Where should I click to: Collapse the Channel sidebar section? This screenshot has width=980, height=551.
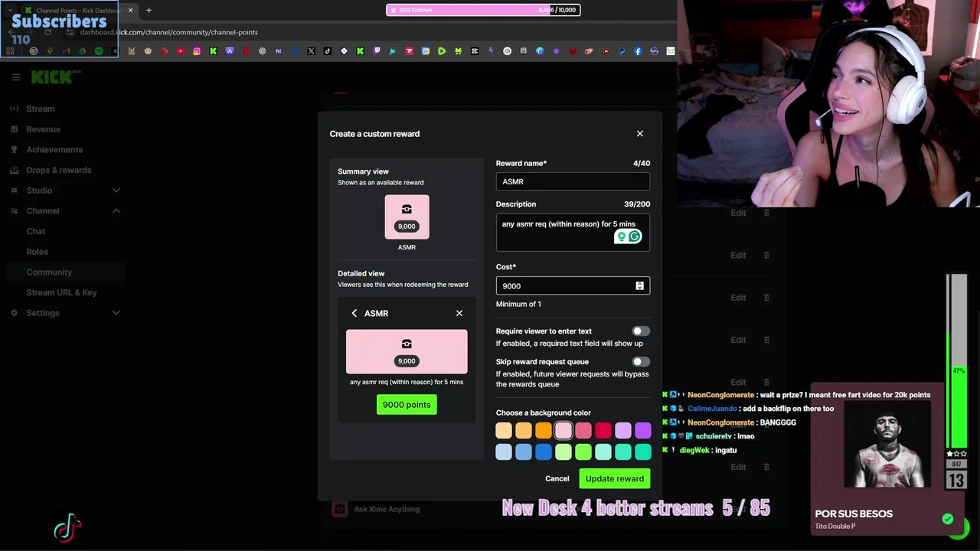point(116,210)
